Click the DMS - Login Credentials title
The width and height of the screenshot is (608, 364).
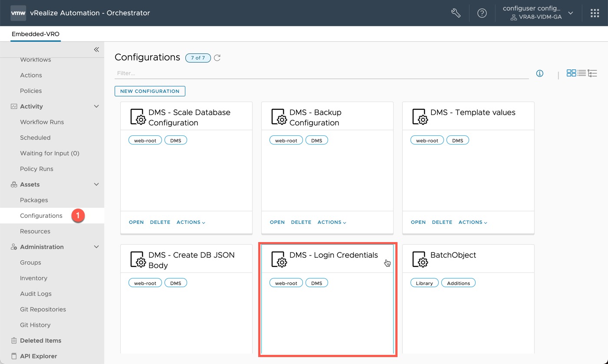coord(334,255)
